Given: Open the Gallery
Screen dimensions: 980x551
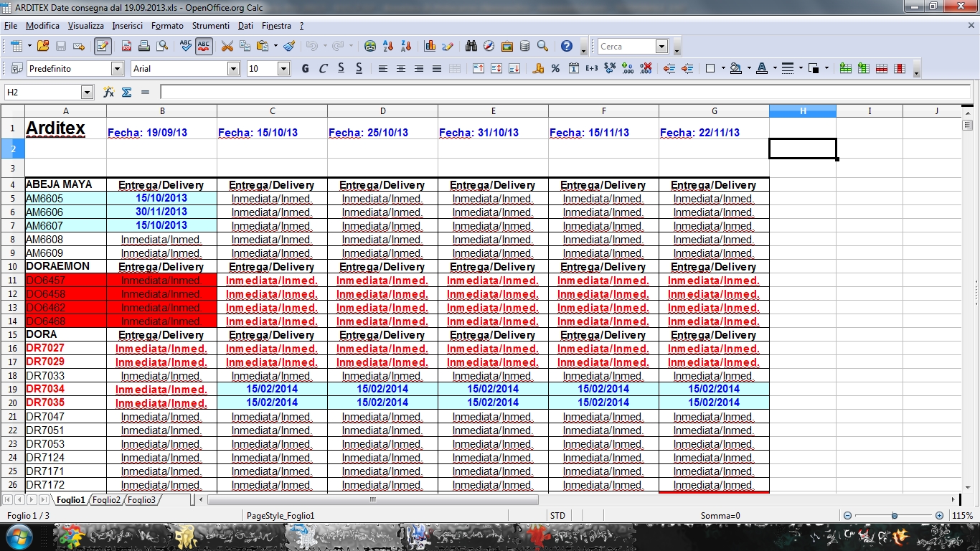Looking at the screenshot, I should [x=507, y=47].
